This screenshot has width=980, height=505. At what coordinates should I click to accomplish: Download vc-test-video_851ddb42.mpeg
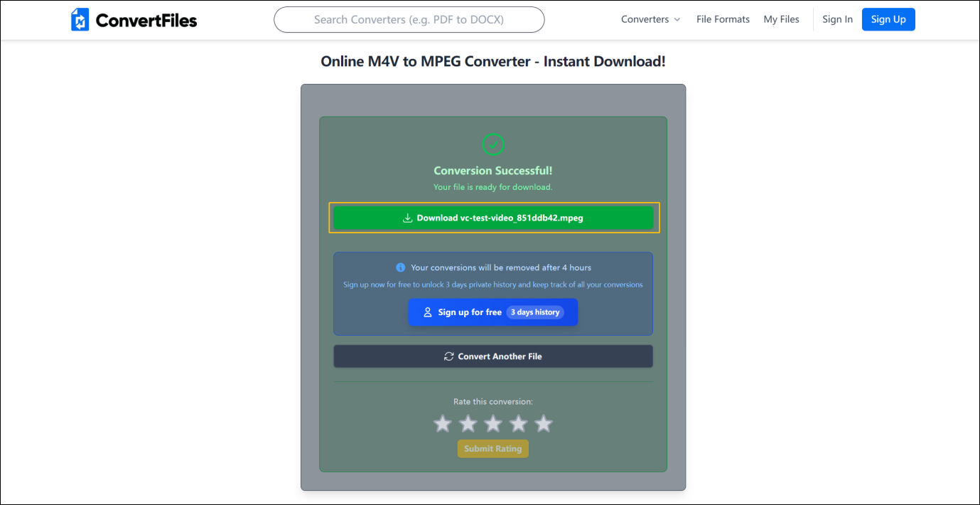(493, 217)
